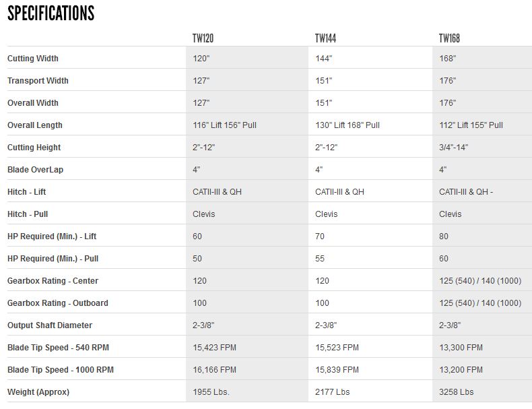Click the Cutting Height row label
The width and height of the screenshot is (532, 409).
[34, 148]
